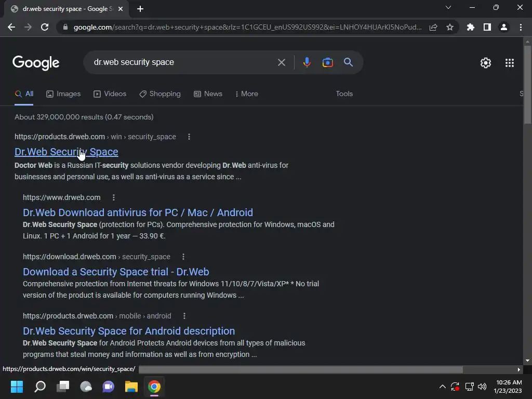Image resolution: width=532 pixels, height=399 pixels.
Task: Click the horizontal scrollbar thumb
Action: coord(301,369)
